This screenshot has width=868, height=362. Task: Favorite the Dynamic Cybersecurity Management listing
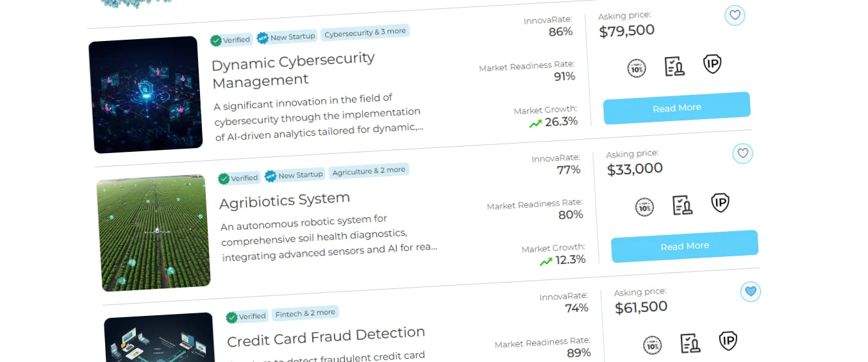[x=735, y=15]
